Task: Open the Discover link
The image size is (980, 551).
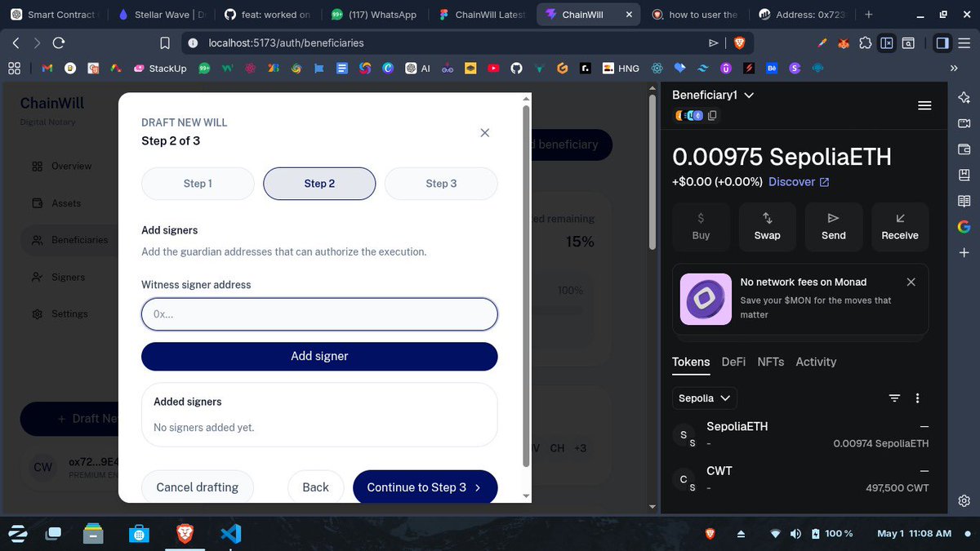Action: pos(799,182)
